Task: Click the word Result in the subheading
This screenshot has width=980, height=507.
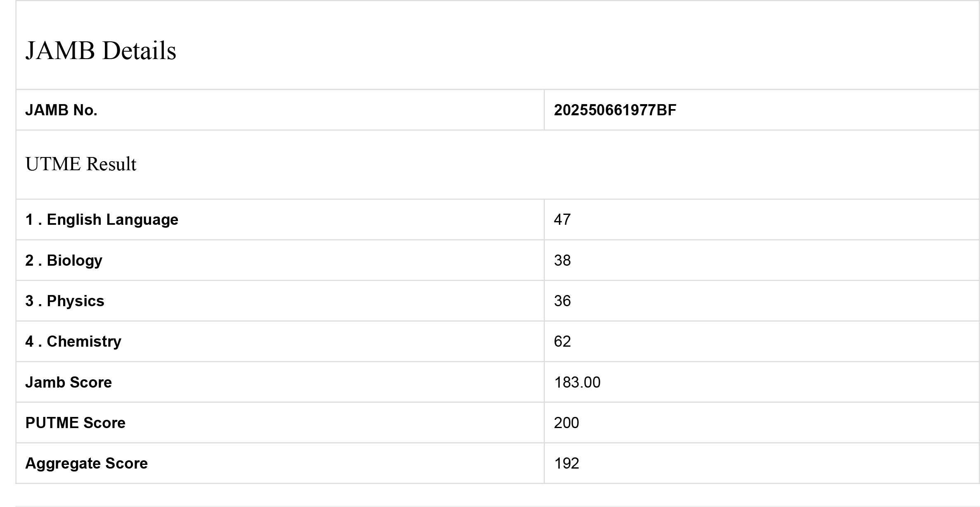Action: pyautogui.click(x=111, y=164)
